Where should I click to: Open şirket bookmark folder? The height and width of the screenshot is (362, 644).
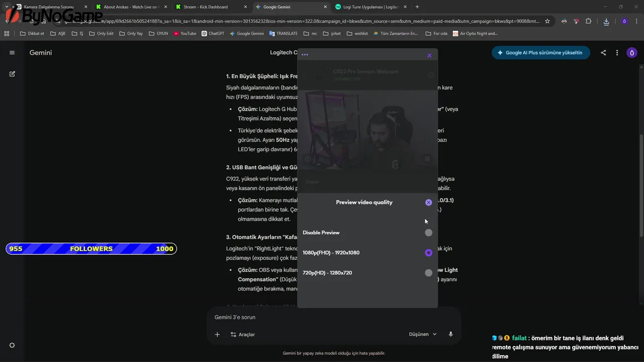point(333,34)
